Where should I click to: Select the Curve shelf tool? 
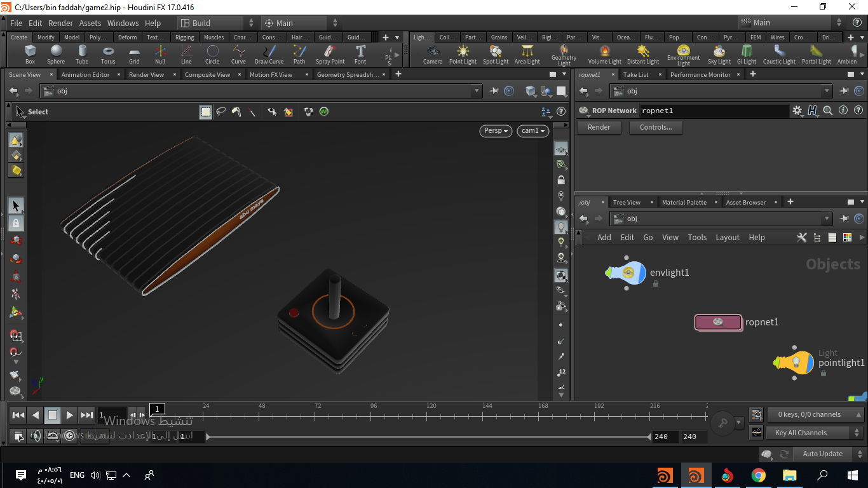[238, 55]
